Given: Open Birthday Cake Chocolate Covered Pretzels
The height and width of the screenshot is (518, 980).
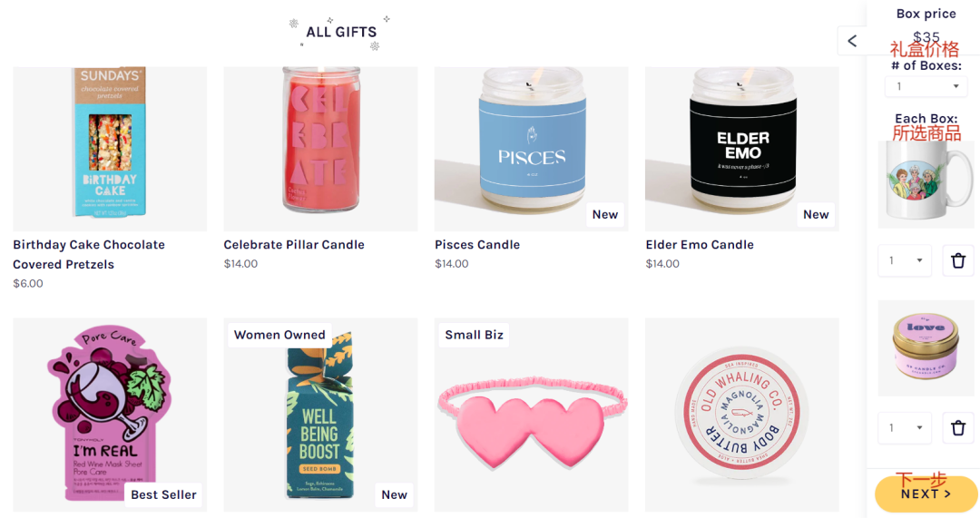Looking at the screenshot, I should coord(89,254).
